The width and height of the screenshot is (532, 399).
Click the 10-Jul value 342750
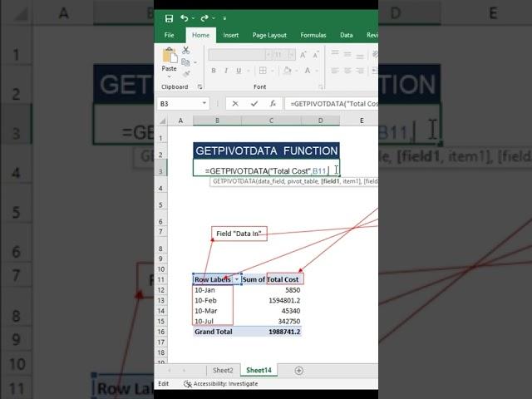tap(289, 322)
